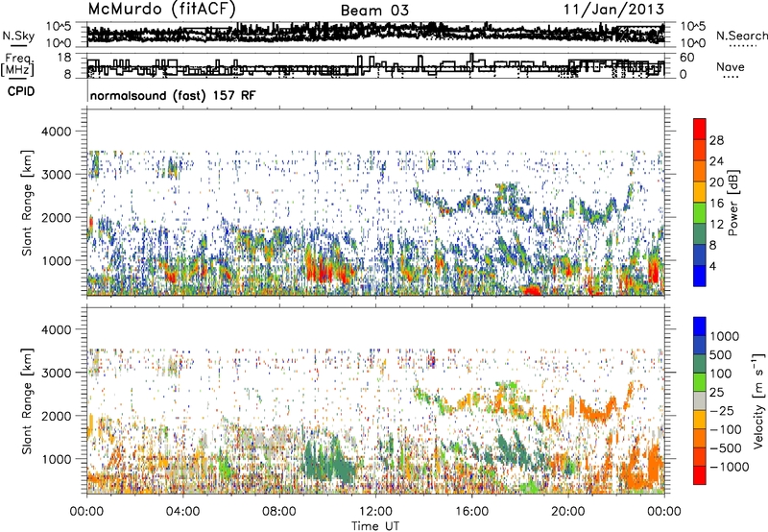Click the "20:00" time axis label
This screenshot has height=532, width=768.
[568, 512]
